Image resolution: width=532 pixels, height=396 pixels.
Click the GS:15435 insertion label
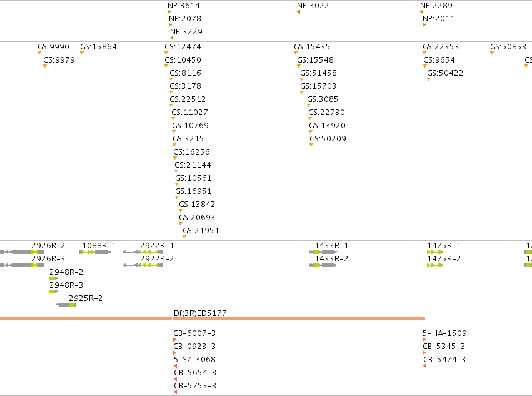(312, 47)
